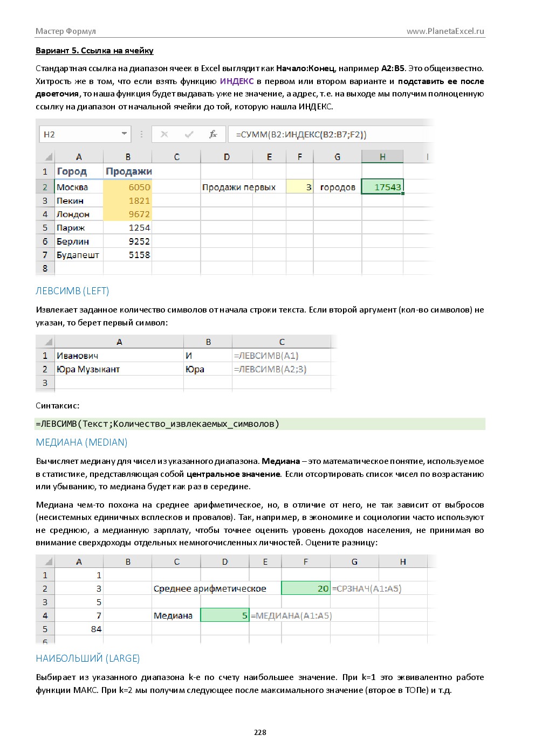Viewport: 535px width, 756px height.
Task: Click the formula bar with =СУММ formula
Action: [330, 134]
